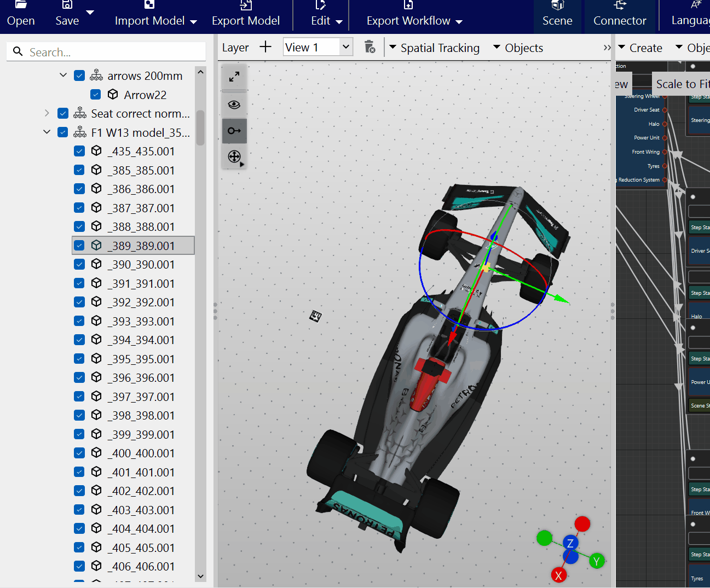Screen dimensions: 710x588
Task: Click the key-shaped icon in the viewport toolbar
Action: pyautogui.click(x=234, y=131)
